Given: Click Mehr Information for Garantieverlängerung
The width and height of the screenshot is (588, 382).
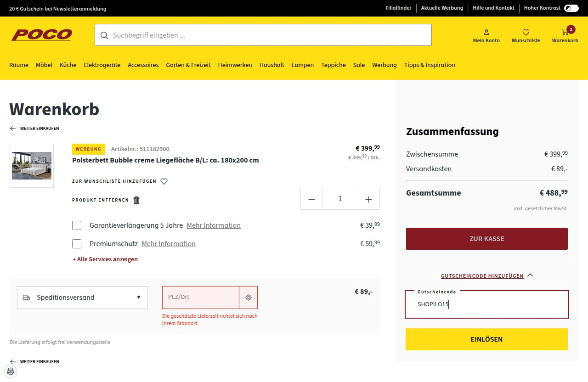Looking at the screenshot, I should coord(214,225).
